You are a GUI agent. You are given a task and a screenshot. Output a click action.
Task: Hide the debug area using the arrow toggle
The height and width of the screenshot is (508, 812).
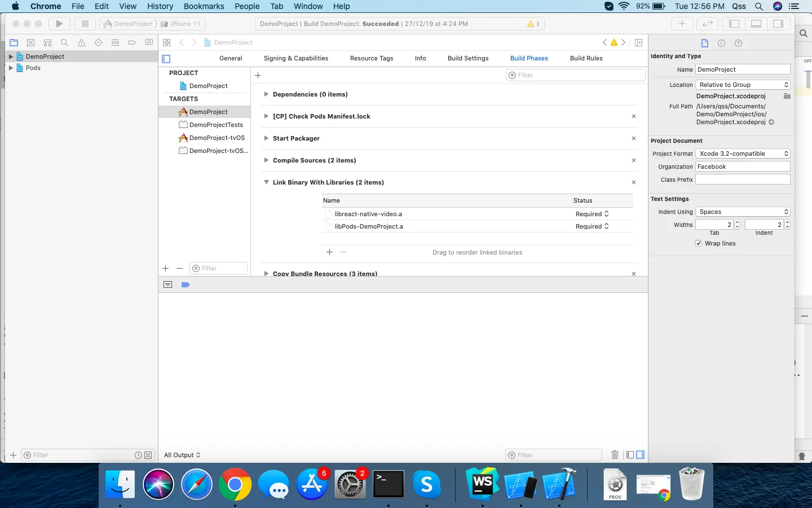(x=167, y=285)
